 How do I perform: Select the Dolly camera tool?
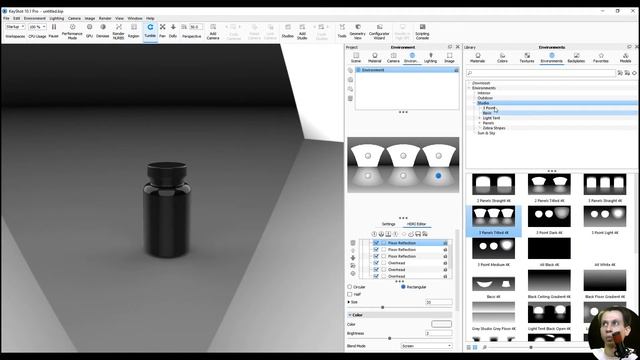tap(173, 31)
